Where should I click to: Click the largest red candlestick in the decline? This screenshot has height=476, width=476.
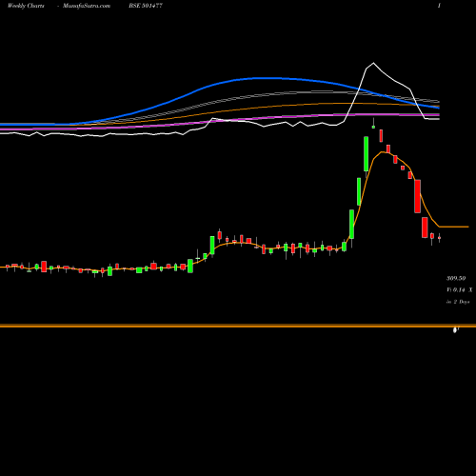418,196
